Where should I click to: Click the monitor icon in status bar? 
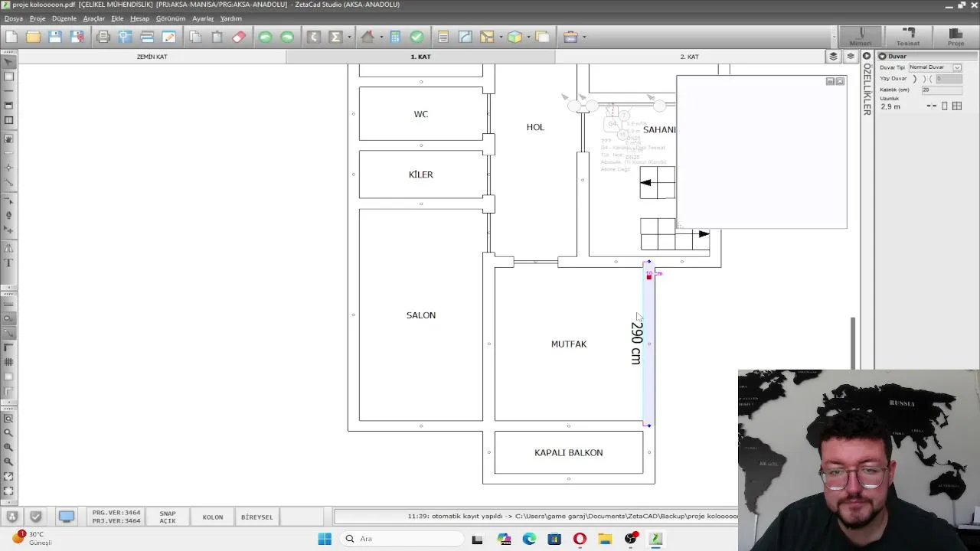coord(67,517)
